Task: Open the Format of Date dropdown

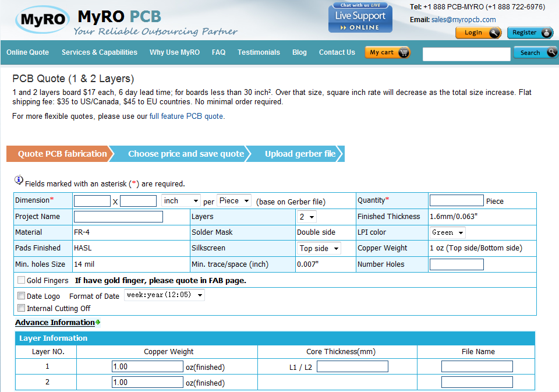Action: click(164, 295)
